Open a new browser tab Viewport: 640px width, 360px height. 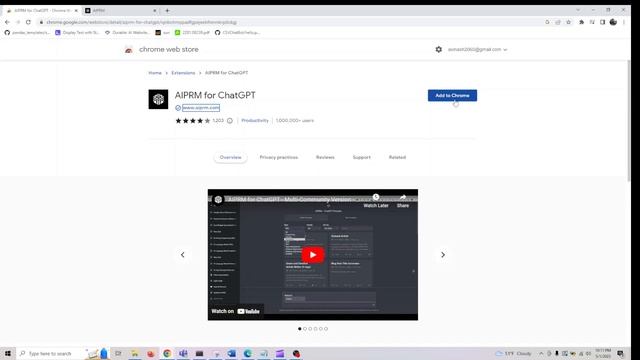click(167, 11)
